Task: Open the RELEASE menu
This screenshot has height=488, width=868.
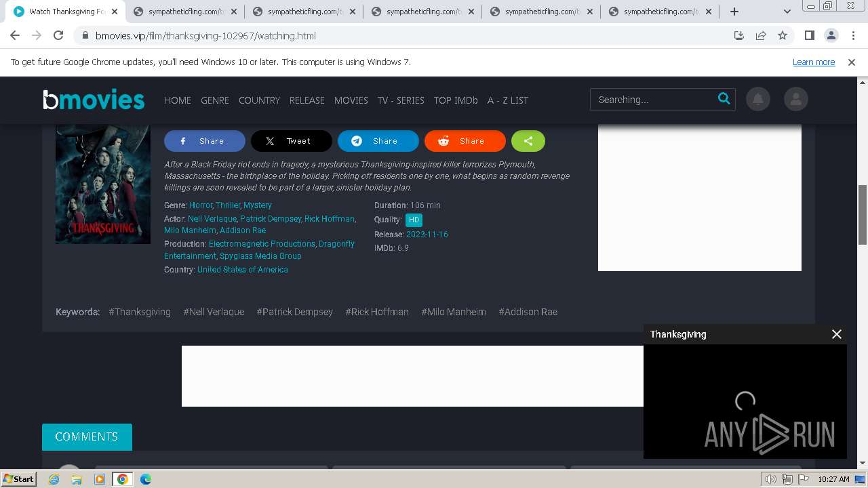Action: coord(307,100)
